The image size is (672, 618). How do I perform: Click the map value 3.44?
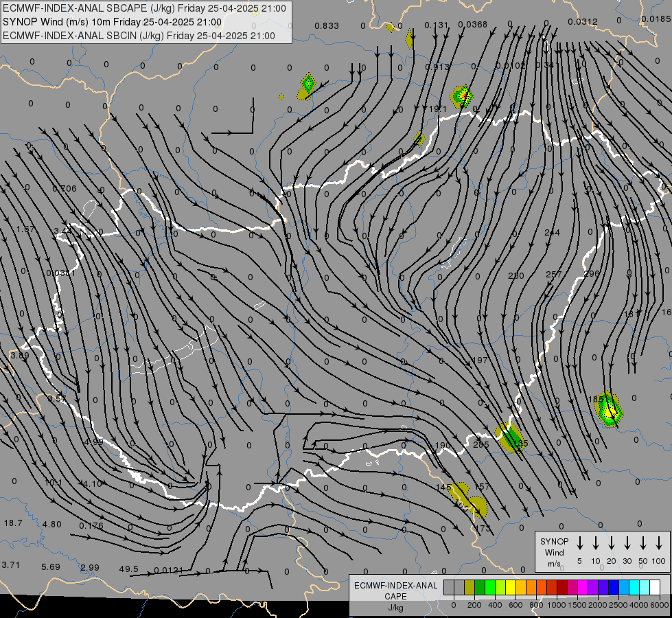pyautogui.click(x=62, y=231)
